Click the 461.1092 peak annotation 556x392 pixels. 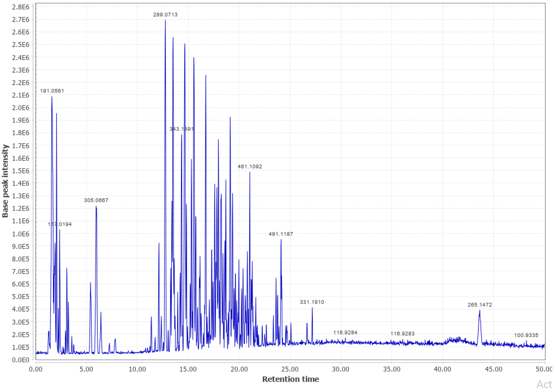(x=250, y=166)
